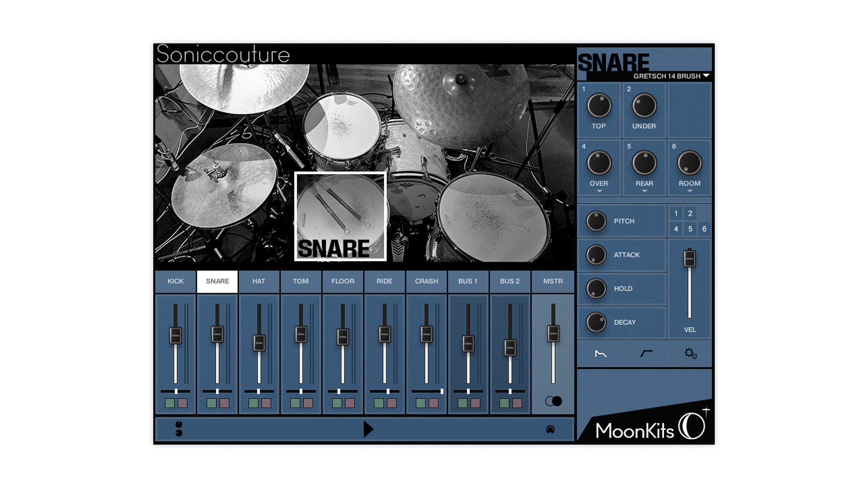
Task: Click mic output button 2
Action: [x=690, y=214]
